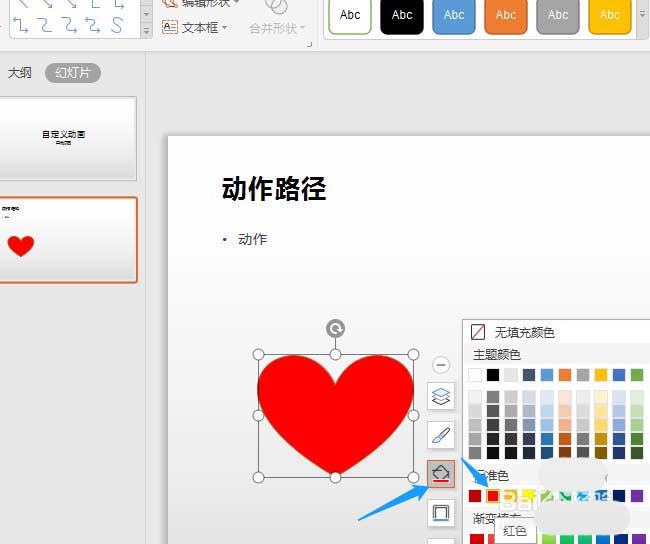The image size is (650, 544).
Task: Click the no-fill slashed box icon
Action: (478, 332)
